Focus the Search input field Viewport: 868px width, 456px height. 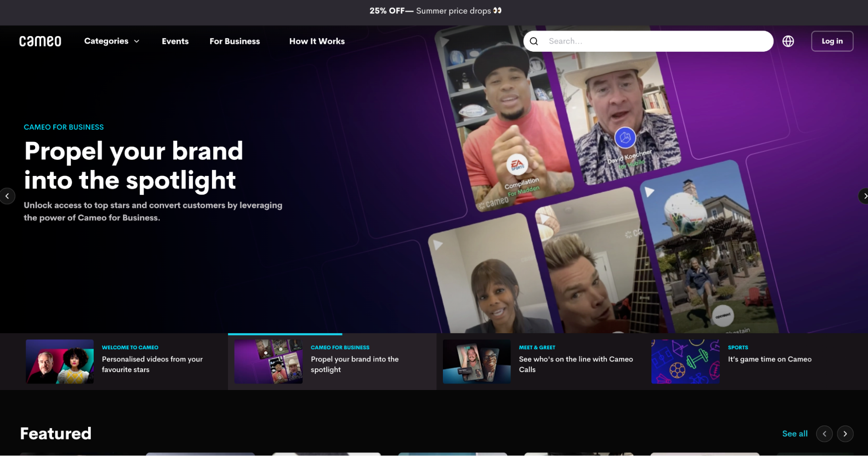[x=648, y=41]
